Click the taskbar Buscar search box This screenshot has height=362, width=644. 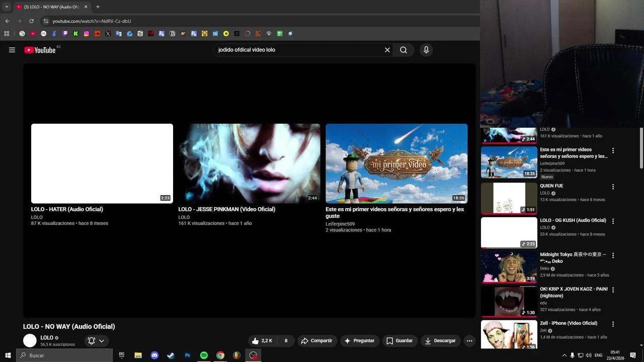click(64, 355)
